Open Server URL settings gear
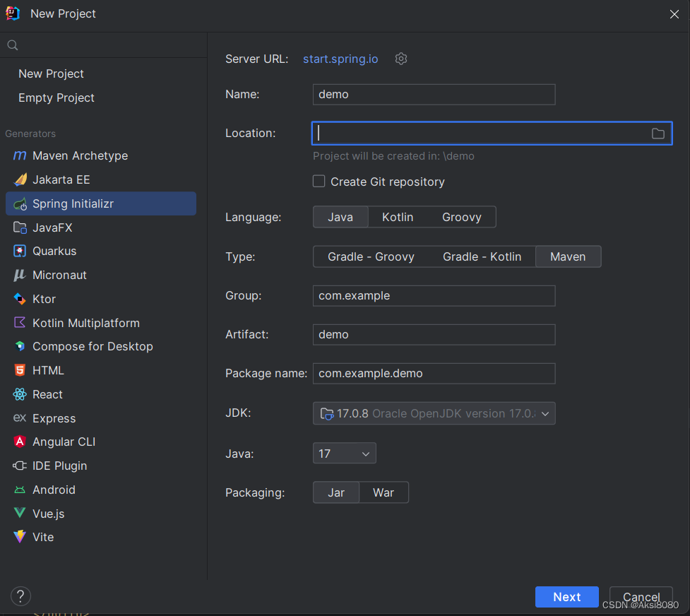This screenshot has width=690, height=616. click(x=401, y=59)
